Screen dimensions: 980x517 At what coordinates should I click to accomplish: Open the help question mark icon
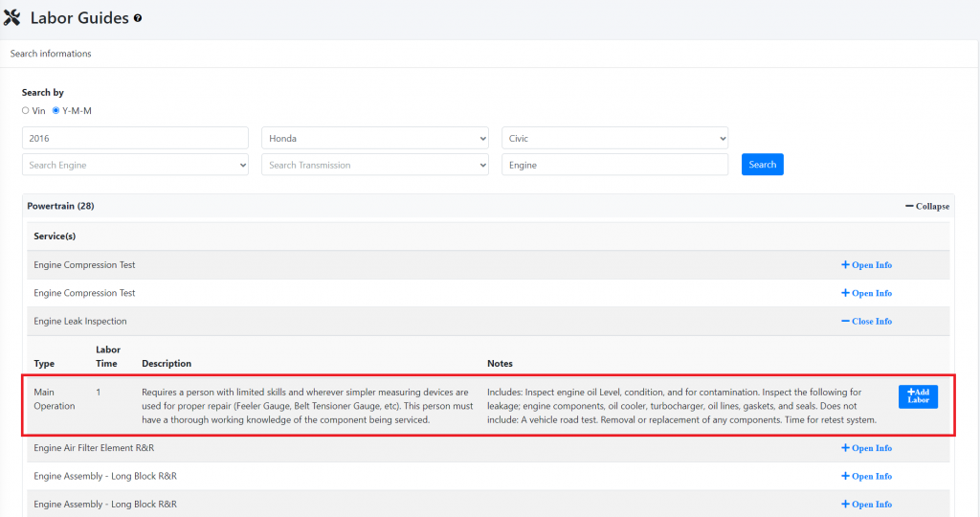138,18
